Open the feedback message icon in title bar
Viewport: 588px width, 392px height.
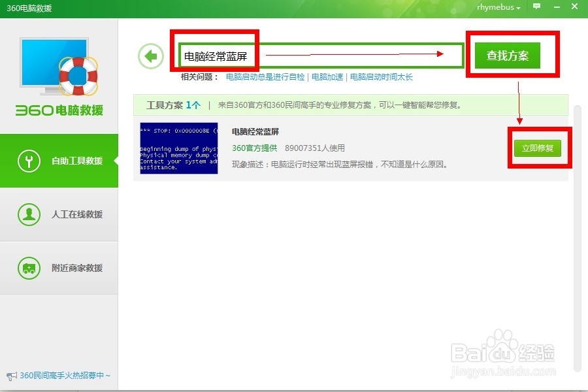coord(536,8)
